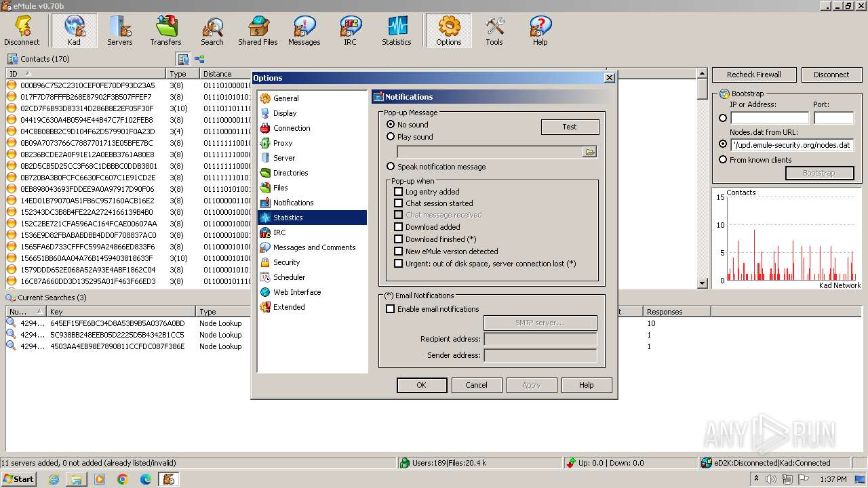Viewport: 868px width, 488px height.
Task: Open the Kad toolbar icon
Action: (74, 30)
